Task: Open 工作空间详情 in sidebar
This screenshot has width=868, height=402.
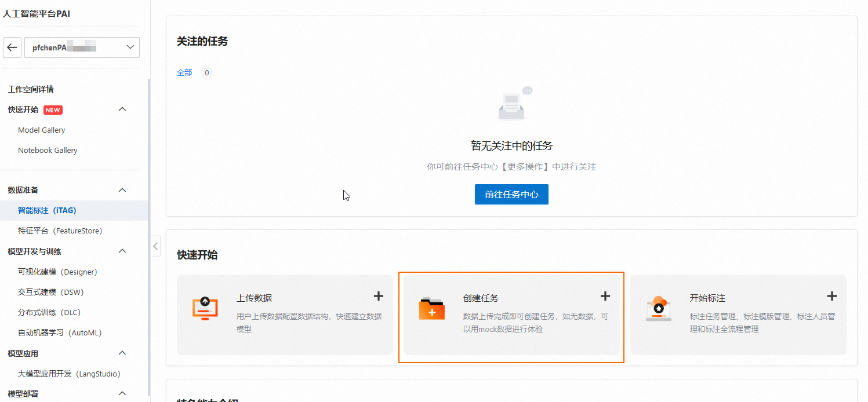Action: coord(31,89)
